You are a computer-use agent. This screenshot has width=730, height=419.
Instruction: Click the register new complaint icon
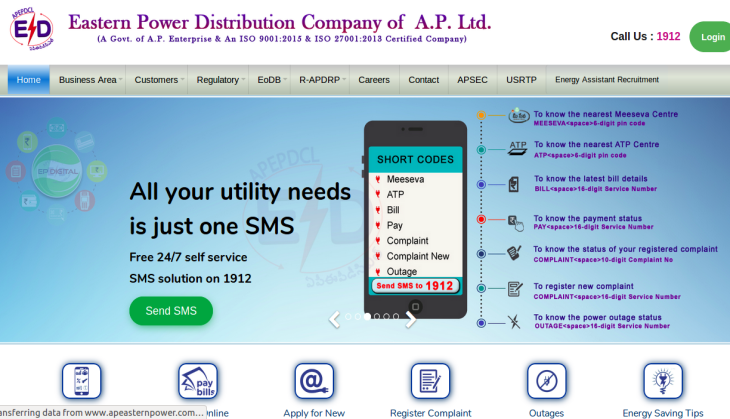point(515,289)
